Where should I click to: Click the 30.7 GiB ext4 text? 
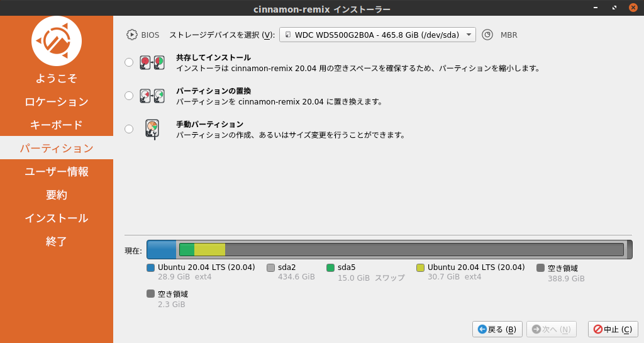(x=454, y=277)
